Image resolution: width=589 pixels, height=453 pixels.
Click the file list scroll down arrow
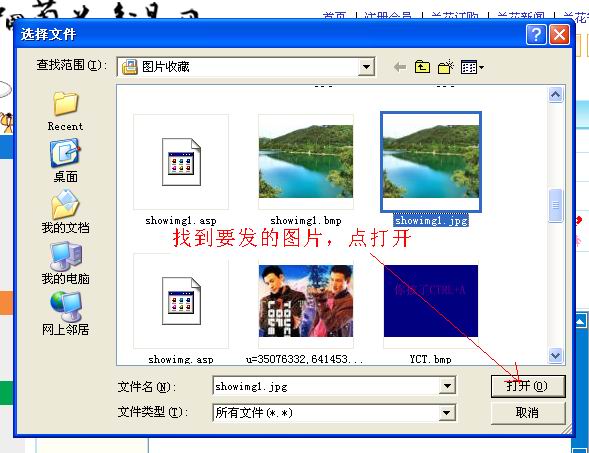(x=555, y=355)
